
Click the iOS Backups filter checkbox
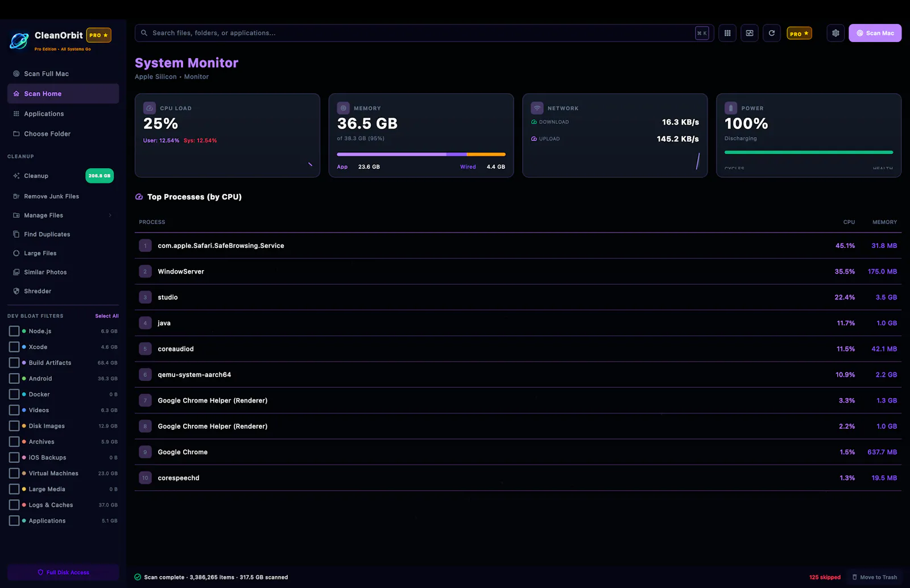click(x=14, y=457)
